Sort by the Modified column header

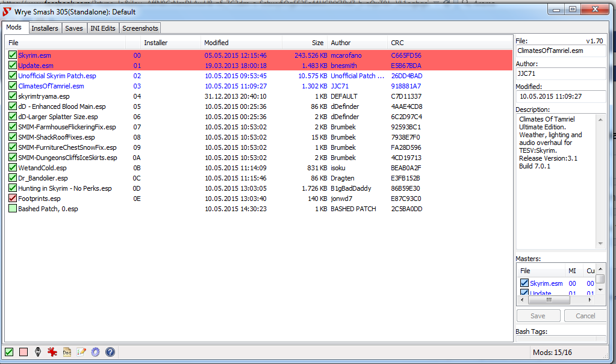click(241, 43)
